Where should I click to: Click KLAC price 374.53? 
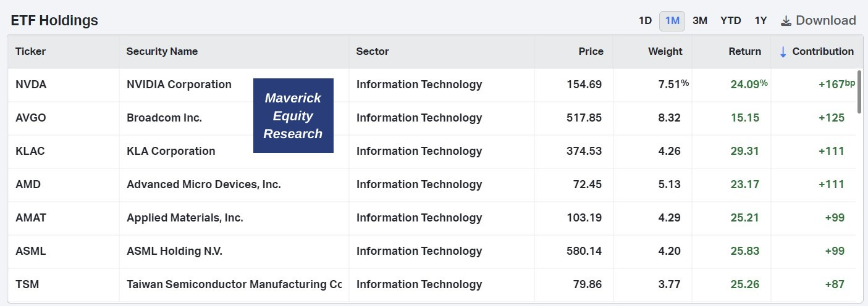[584, 151]
